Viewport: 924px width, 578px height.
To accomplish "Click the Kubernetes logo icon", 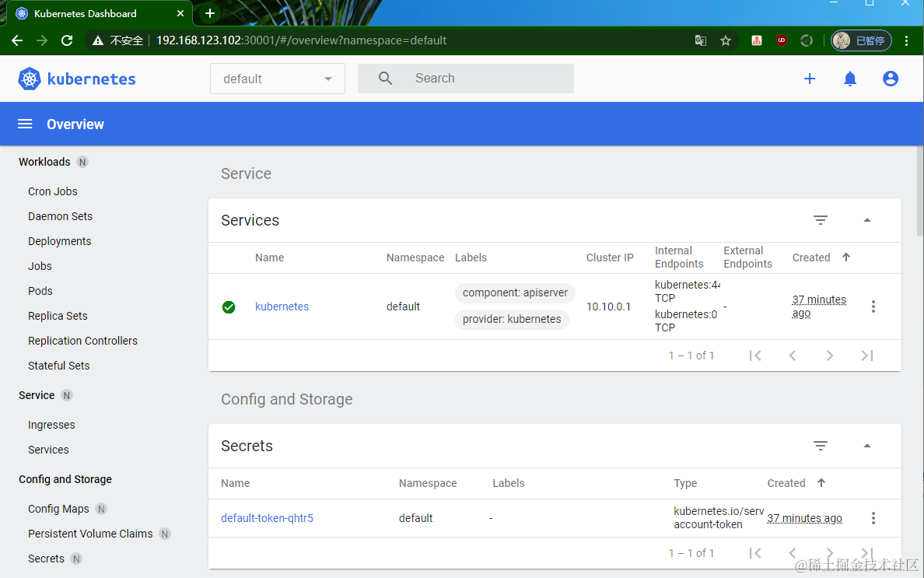I will pyautogui.click(x=30, y=79).
